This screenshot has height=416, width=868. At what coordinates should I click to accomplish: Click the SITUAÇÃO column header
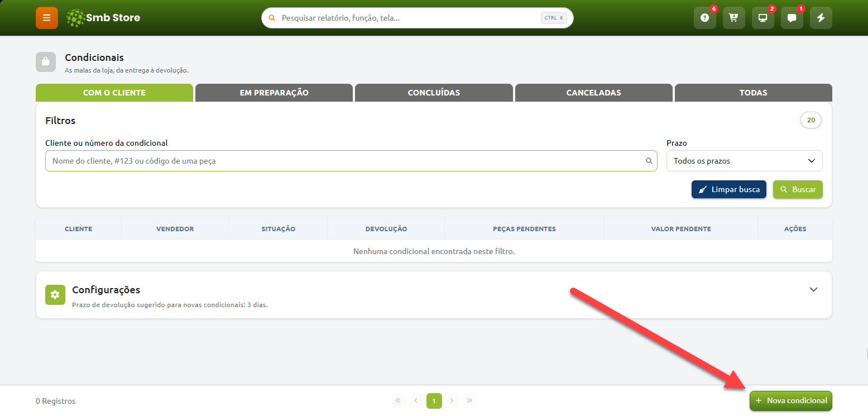pos(279,229)
